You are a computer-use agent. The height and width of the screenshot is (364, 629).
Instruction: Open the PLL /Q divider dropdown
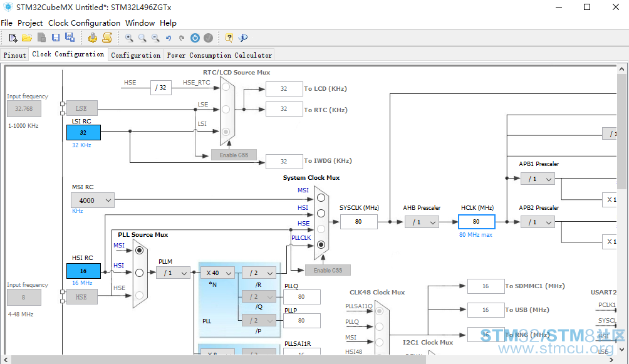259,297
